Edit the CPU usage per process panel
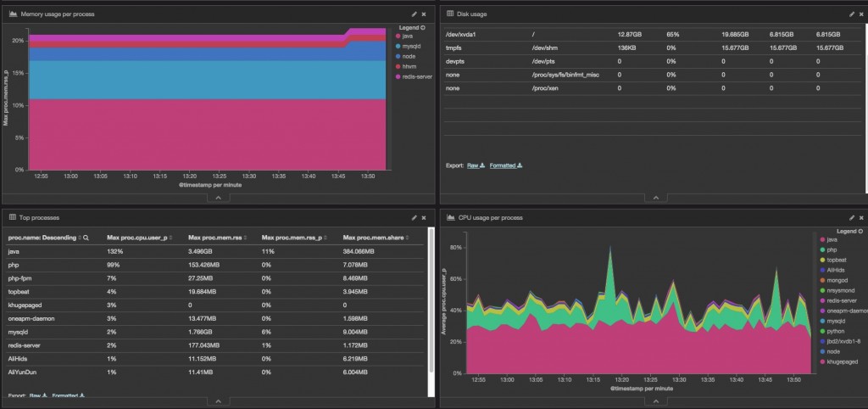 click(852, 218)
